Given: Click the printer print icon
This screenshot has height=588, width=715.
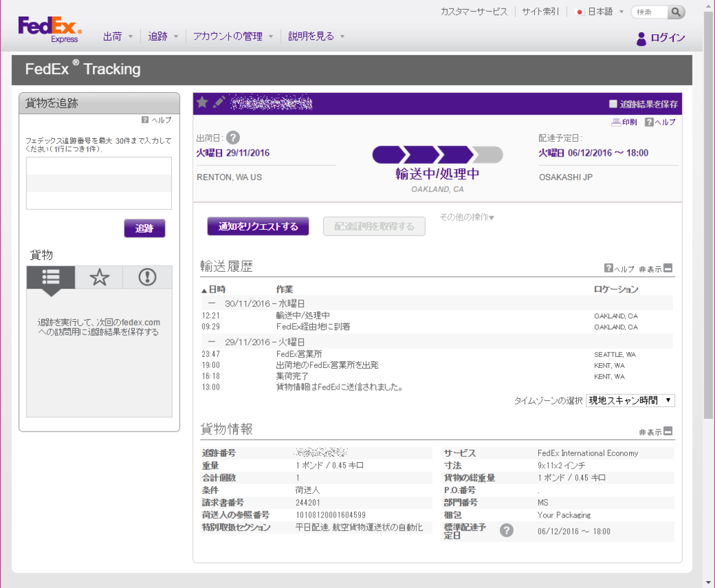Looking at the screenshot, I should point(616,122).
